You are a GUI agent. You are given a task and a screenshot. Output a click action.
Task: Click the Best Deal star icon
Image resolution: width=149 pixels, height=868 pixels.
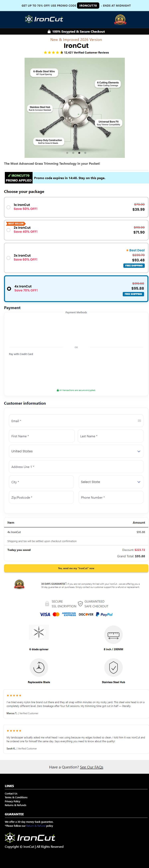[x=127, y=250]
